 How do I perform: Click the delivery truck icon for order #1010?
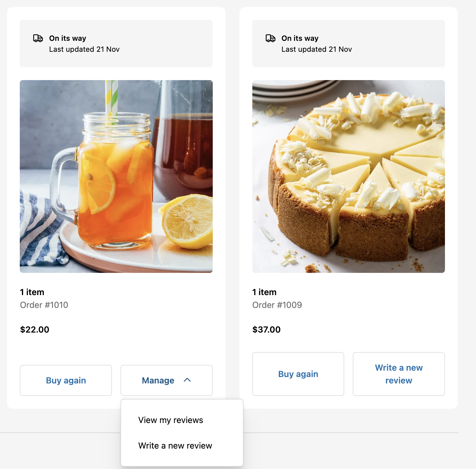pyautogui.click(x=38, y=38)
